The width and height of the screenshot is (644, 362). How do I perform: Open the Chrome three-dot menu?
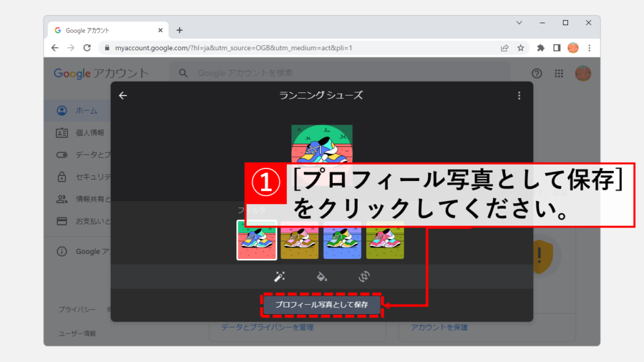(589, 48)
